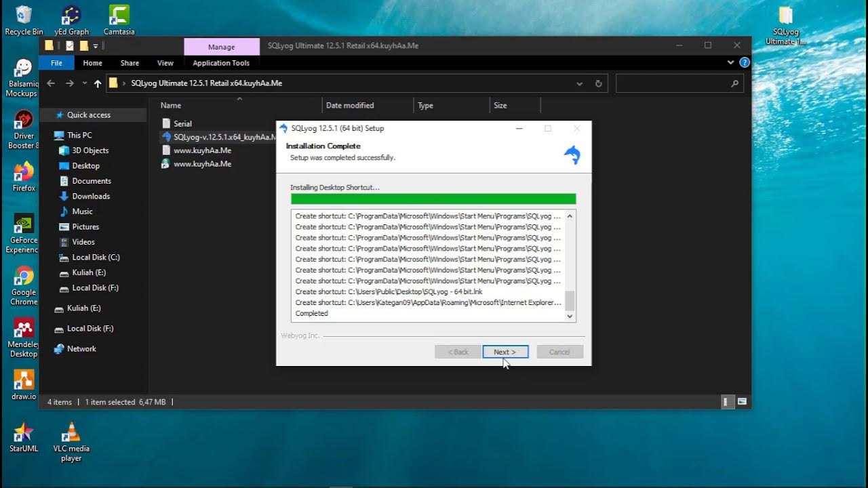Select Network in navigation pane
This screenshot has width=868, height=488.
(81, 349)
